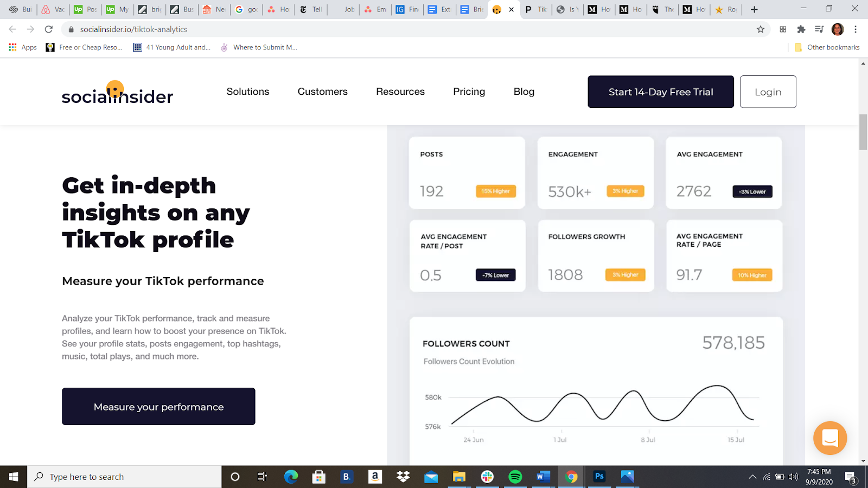Switch to the "Tik" tab
868x488 pixels.
[x=536, y=9]
